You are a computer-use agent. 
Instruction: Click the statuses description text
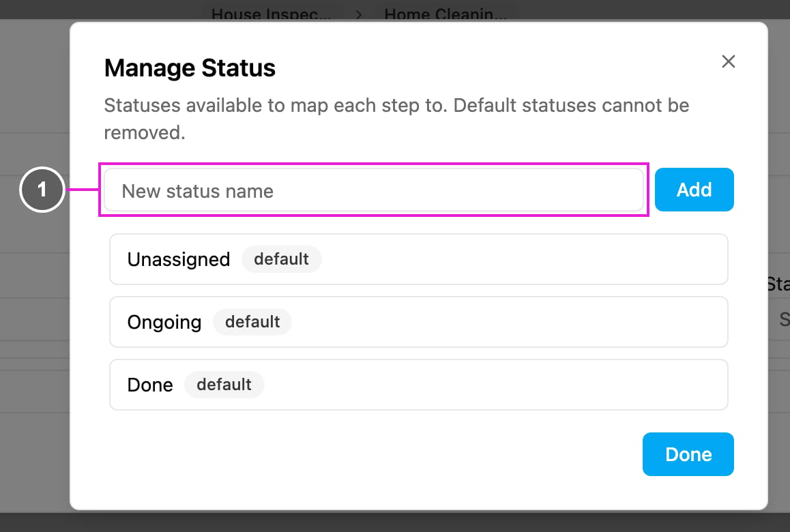[396, 119]
